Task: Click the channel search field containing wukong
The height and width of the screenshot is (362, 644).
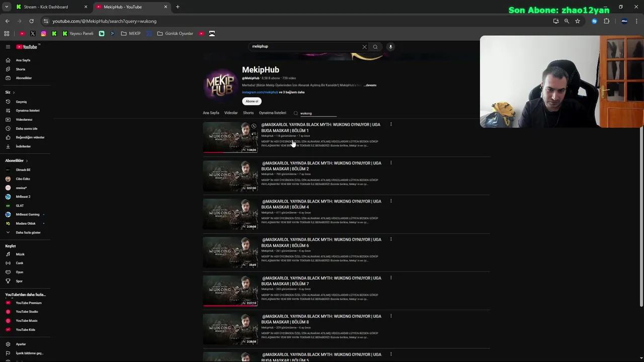Action: point(318,114)
